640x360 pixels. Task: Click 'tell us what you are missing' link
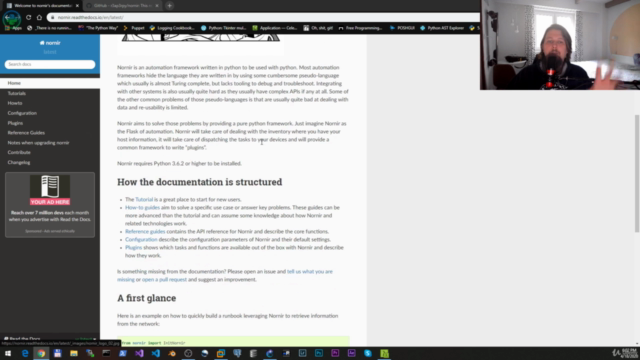tap(310, 271)
